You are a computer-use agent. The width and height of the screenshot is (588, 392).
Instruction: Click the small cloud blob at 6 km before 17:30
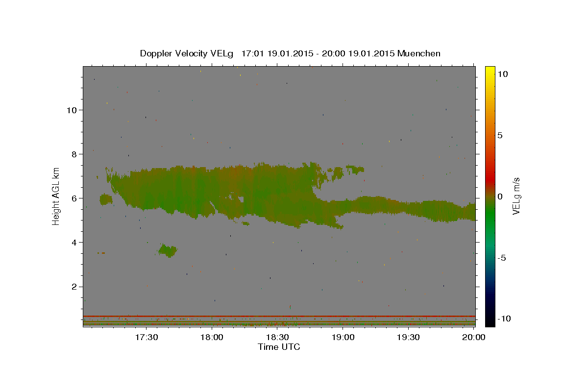[x=105, y=199]
